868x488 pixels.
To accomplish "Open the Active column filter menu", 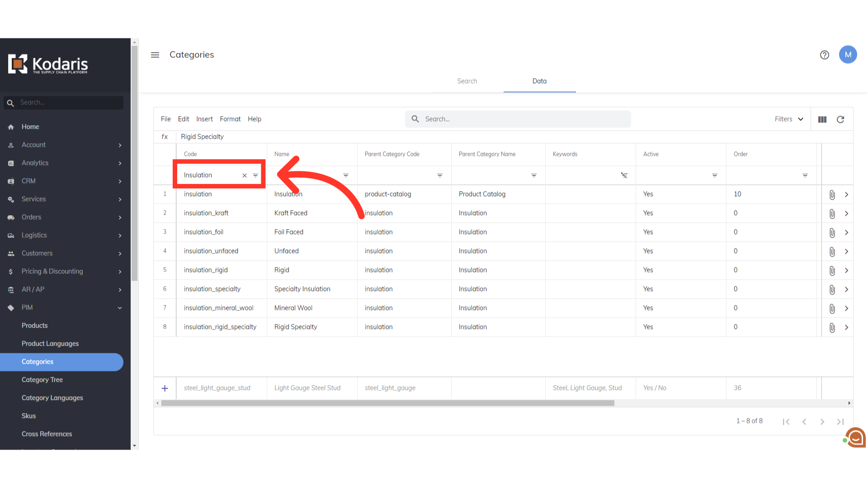I will [715, 175].
